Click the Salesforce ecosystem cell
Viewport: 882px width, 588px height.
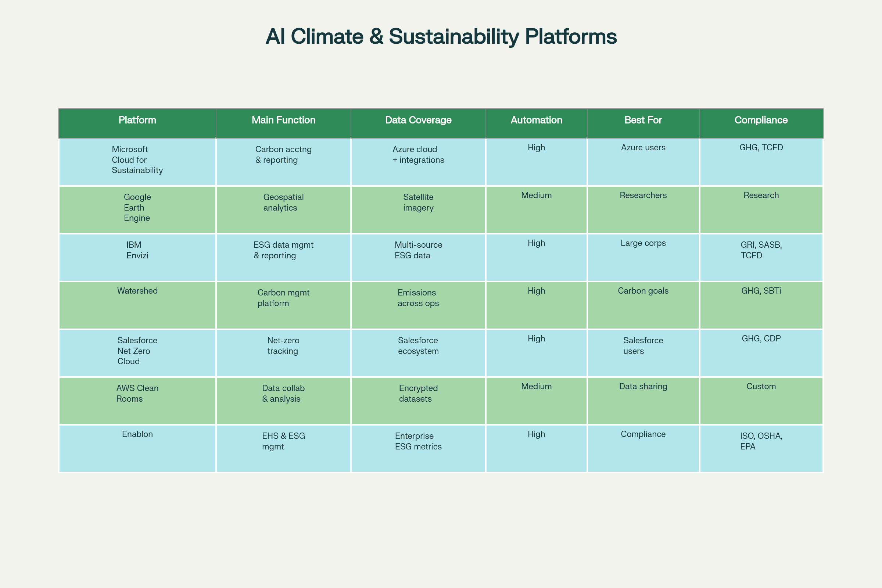coord(419,353)
